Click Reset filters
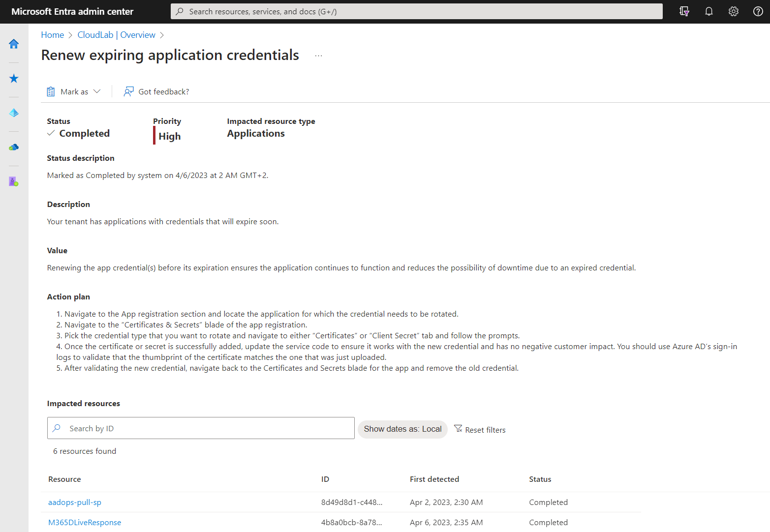Screen dimensions: 770x532 click(x=480, y=430)
